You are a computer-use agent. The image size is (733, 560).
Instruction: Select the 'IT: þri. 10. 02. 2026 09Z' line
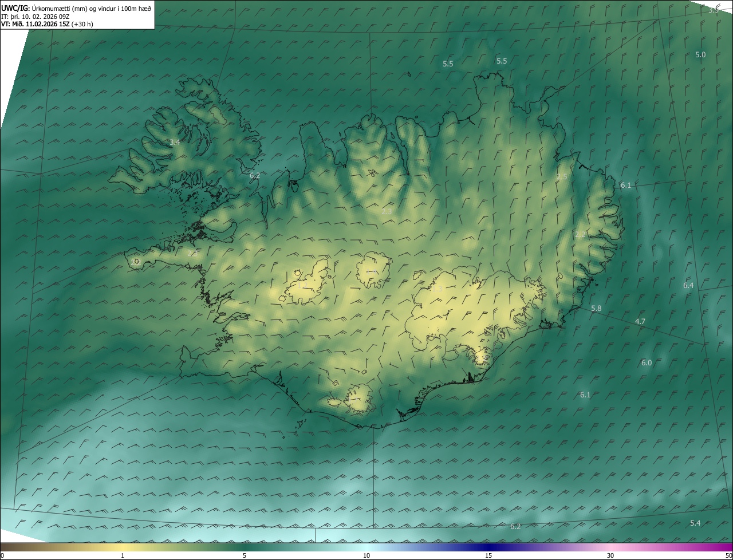coord(35,17)
